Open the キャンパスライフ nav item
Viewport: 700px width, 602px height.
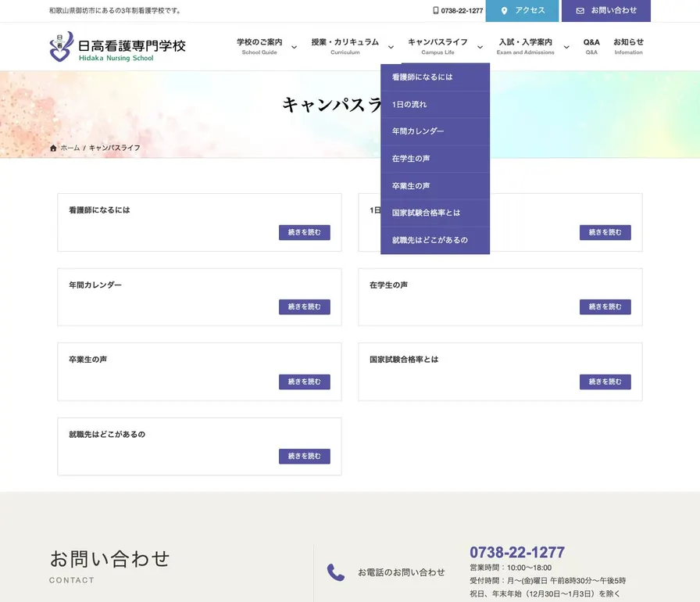point(437,46)
